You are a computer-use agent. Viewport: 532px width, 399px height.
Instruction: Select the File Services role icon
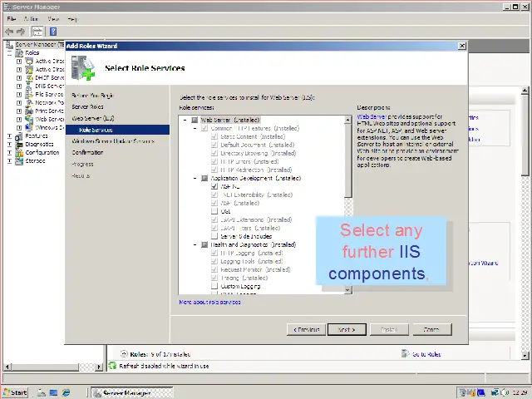[30, 94]
